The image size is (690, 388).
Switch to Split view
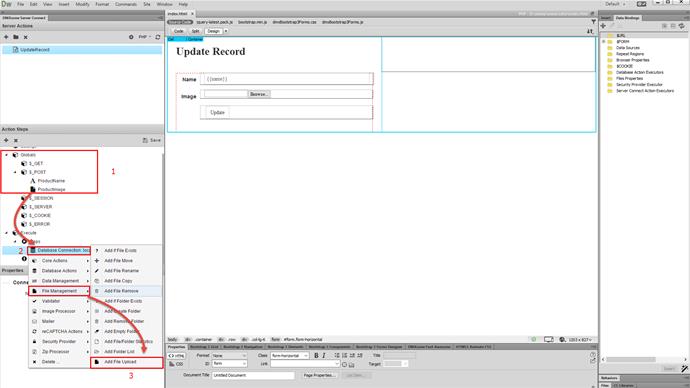coord(195,31)
